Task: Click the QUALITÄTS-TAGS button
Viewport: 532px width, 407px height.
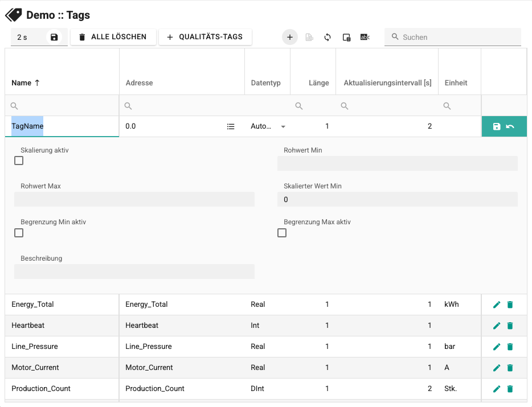Action: coord(205,37)
